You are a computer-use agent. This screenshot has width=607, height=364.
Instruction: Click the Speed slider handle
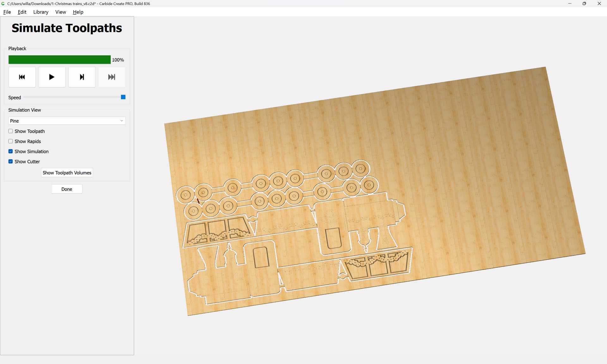click(123, 97)
